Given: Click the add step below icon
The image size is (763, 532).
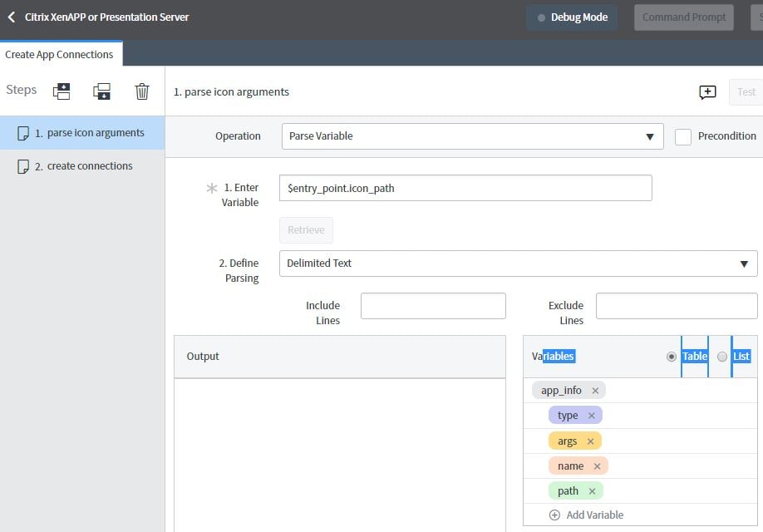Looking at the screenshot, I should click(x=101, y=91).
